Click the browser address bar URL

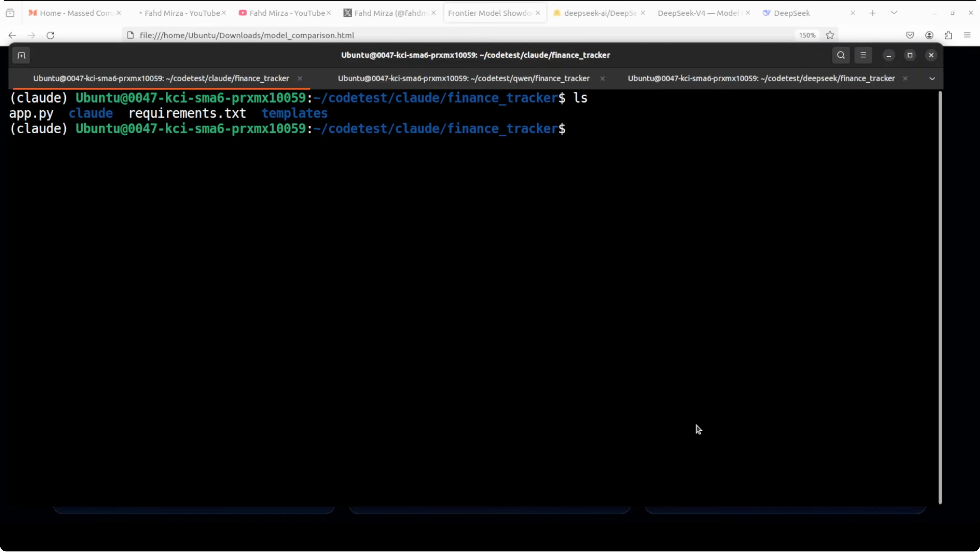[247, 35]
